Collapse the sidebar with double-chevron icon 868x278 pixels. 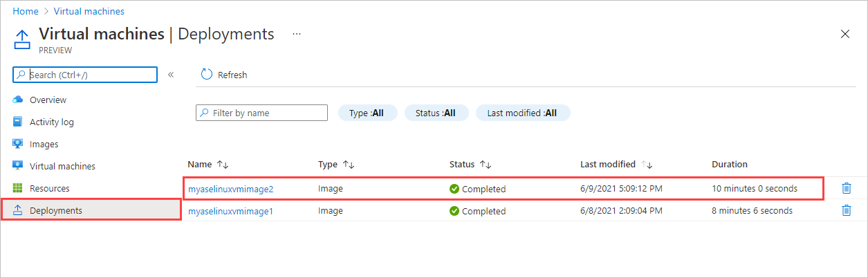171,75
